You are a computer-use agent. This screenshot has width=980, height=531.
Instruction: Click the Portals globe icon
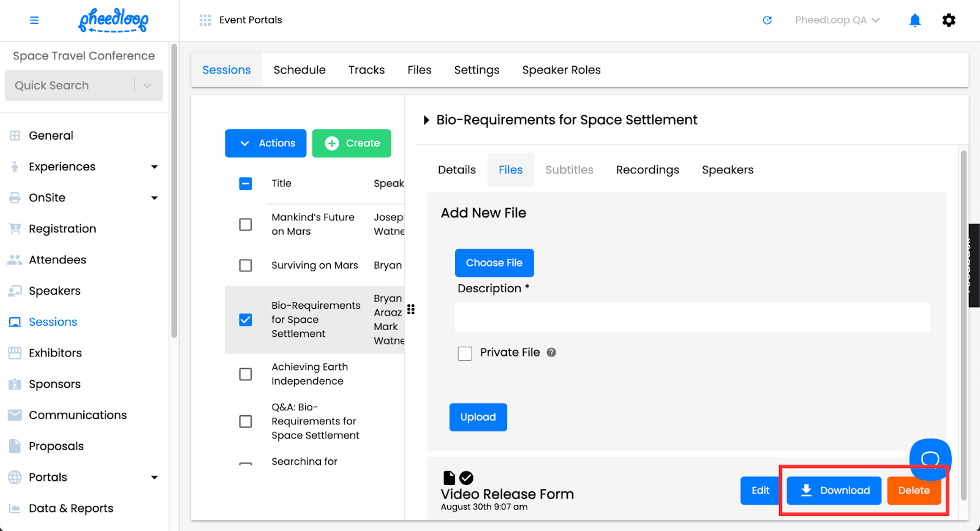[15, 477]
